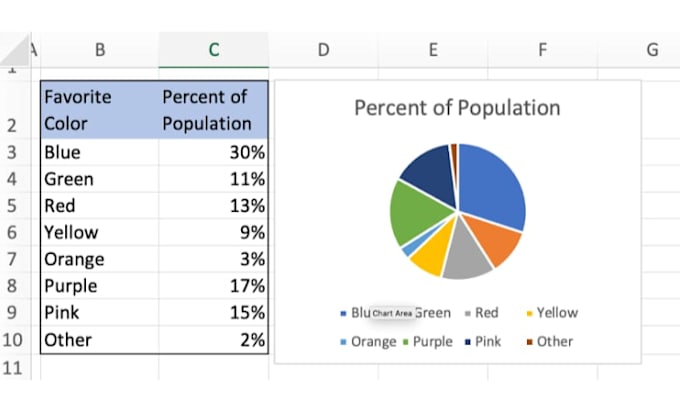This screenshot has width=680, height=411.
Task: Click the 9% value cell
Action: (213, 232)
